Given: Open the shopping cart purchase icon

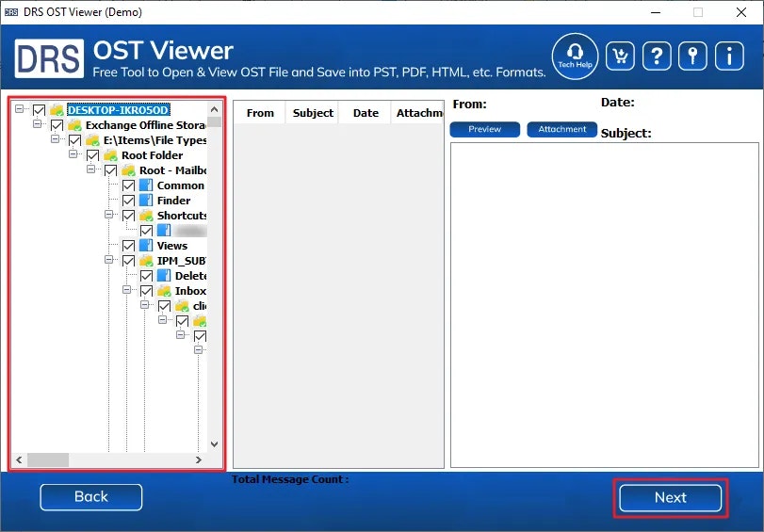Looking at the screenshot, I should [620, 56].
